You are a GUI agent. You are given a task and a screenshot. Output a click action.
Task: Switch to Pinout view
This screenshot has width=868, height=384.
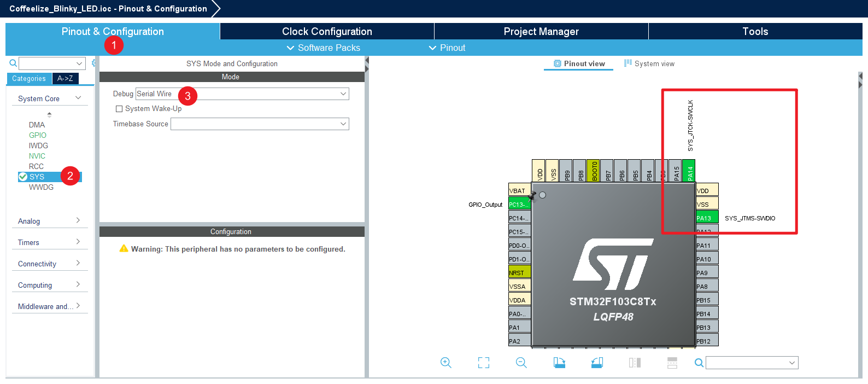(x=579, y=64)
